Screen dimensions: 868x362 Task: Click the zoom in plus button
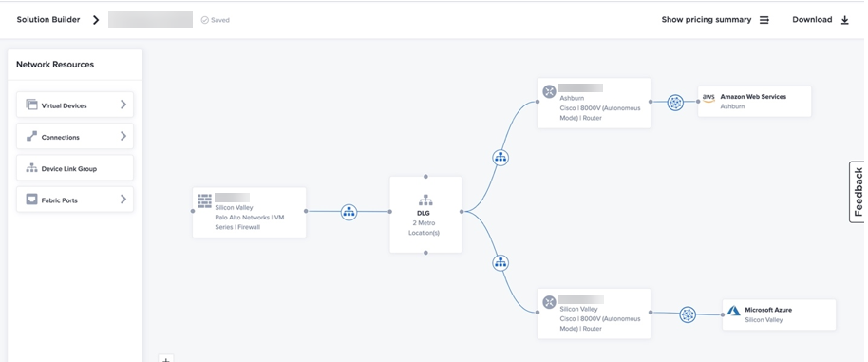pyautogui.click(x=166, y=359)
